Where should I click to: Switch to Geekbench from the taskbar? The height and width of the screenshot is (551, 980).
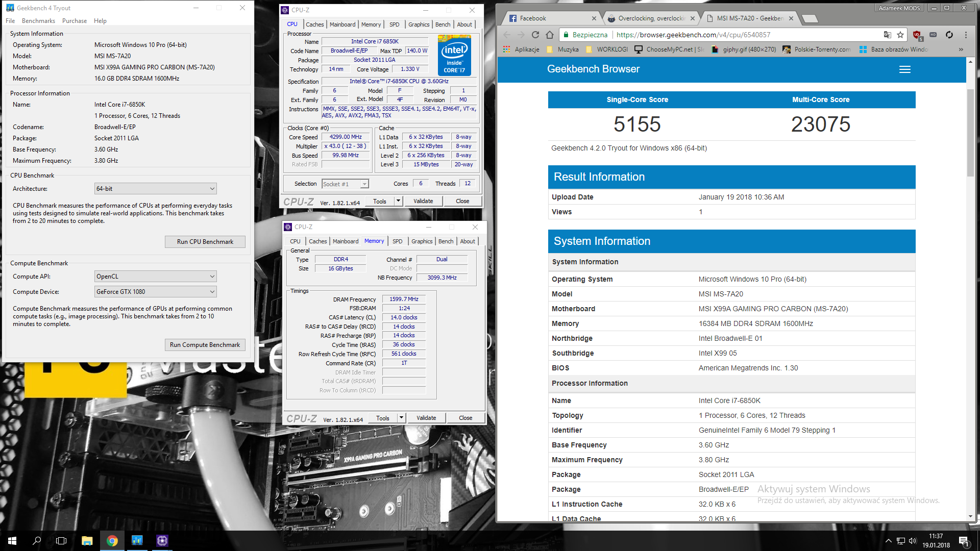click(x=137, y=541)
